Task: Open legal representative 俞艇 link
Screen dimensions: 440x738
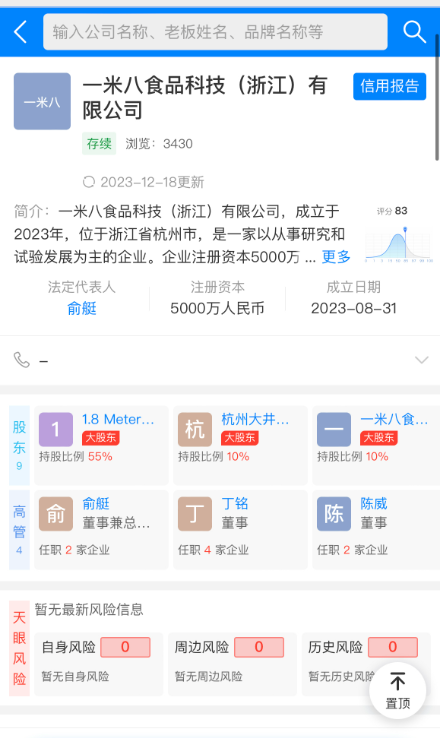Action: click(82, 308)
